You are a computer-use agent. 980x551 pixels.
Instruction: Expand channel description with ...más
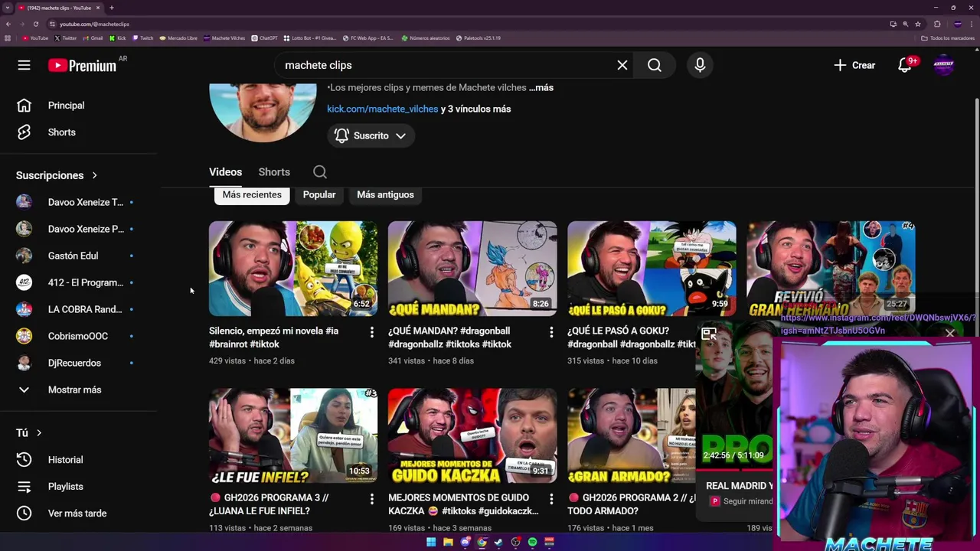[541, 88]
